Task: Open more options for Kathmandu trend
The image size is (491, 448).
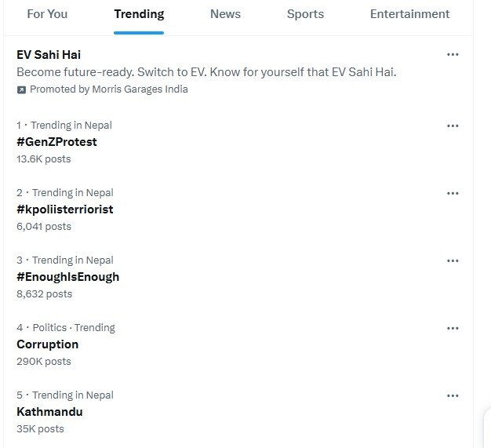Action: [453, 395]
